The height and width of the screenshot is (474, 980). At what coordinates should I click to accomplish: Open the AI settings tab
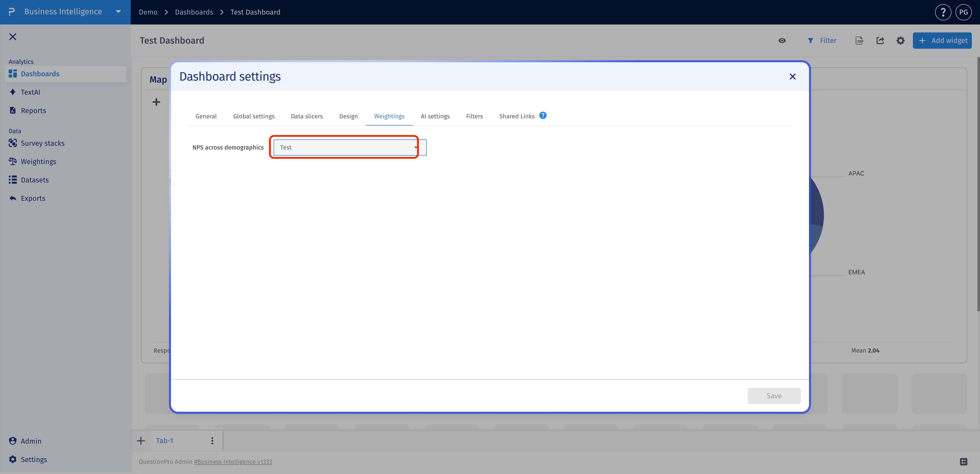435,116
